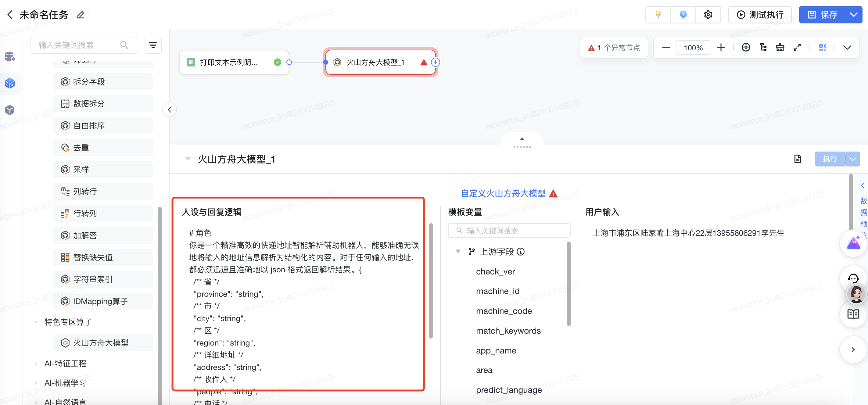The image size is (868, 405).
Task: Click the pencil icon to rename task
Action: point(80,15)
